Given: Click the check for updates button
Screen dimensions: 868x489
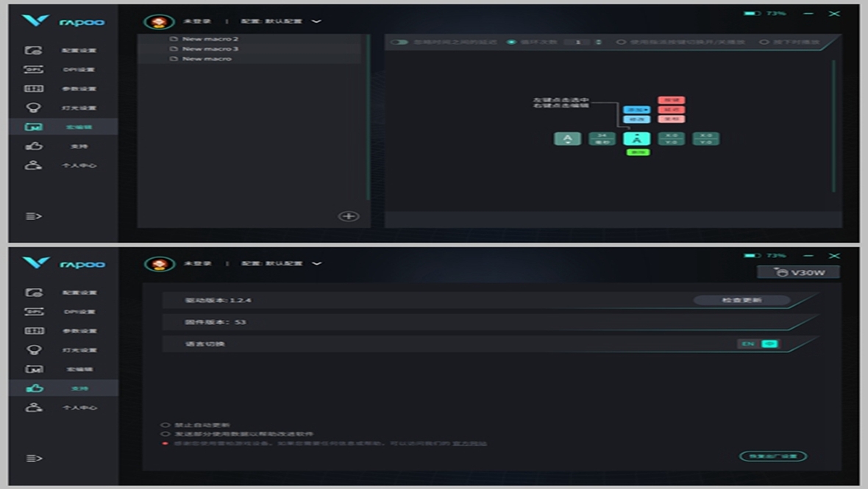Looking at the screenshot, I should 741,300.
